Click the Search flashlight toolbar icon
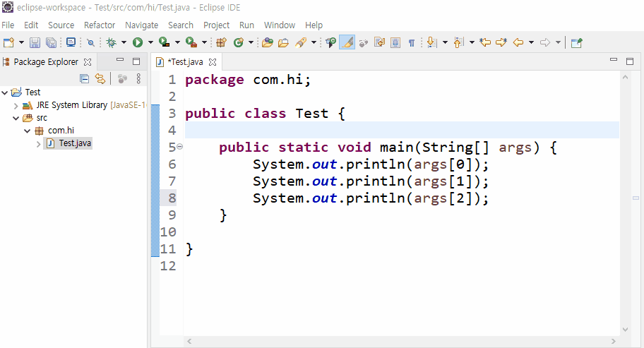The image size is (644, 348). point(301,42)
